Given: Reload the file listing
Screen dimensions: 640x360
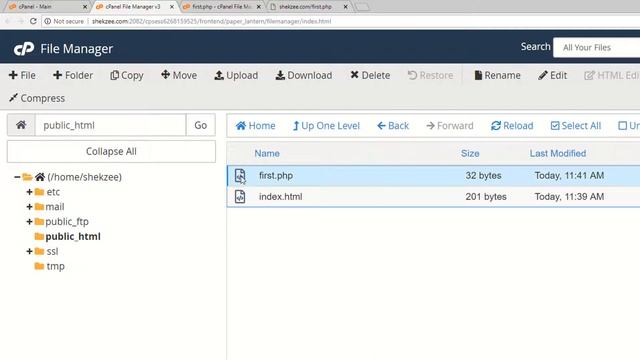Looking at the screenshot, I should coord(512,126).
